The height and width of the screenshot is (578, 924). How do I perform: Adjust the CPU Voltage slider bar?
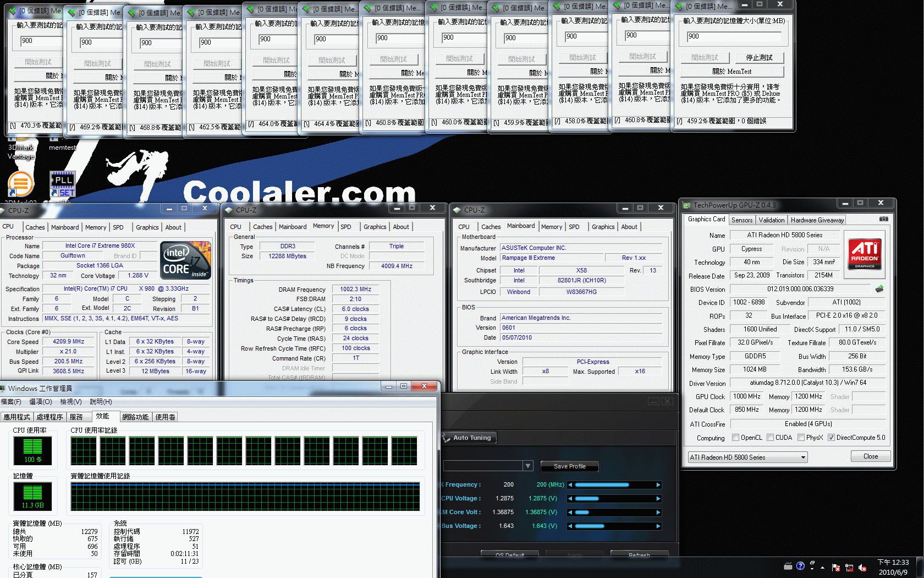(x=614, y=499)
